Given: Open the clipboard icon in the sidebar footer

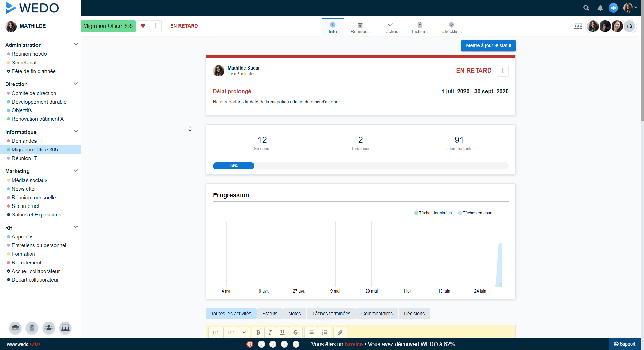Looking at the screenshot, I should click(x=32, y=328).
